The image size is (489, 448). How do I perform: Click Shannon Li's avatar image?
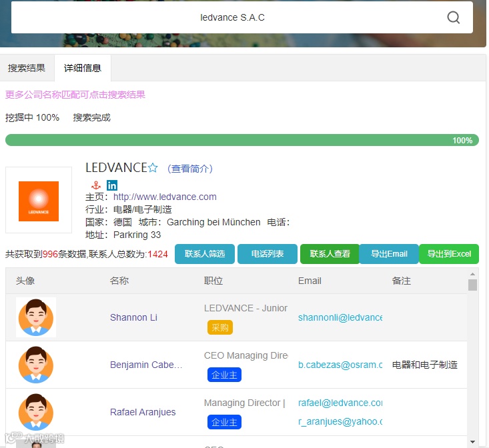pos(36,317)
